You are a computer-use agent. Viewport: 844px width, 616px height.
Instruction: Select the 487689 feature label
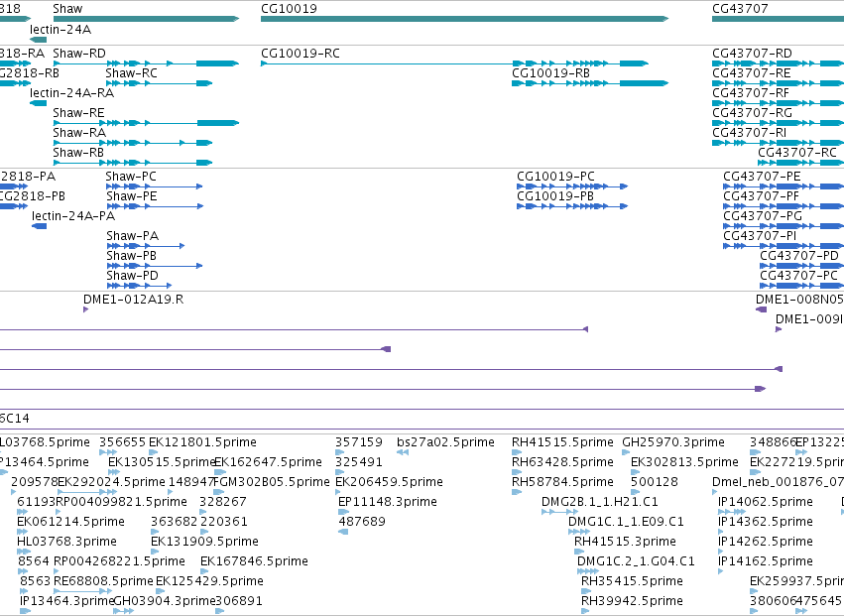(362, 522)
